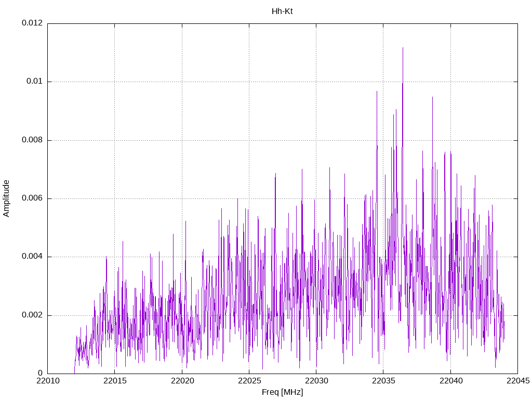Click the spectrum peak near 22038.7 MHz
This screenshot has height=399, width=532.
(x=432, y=98)
